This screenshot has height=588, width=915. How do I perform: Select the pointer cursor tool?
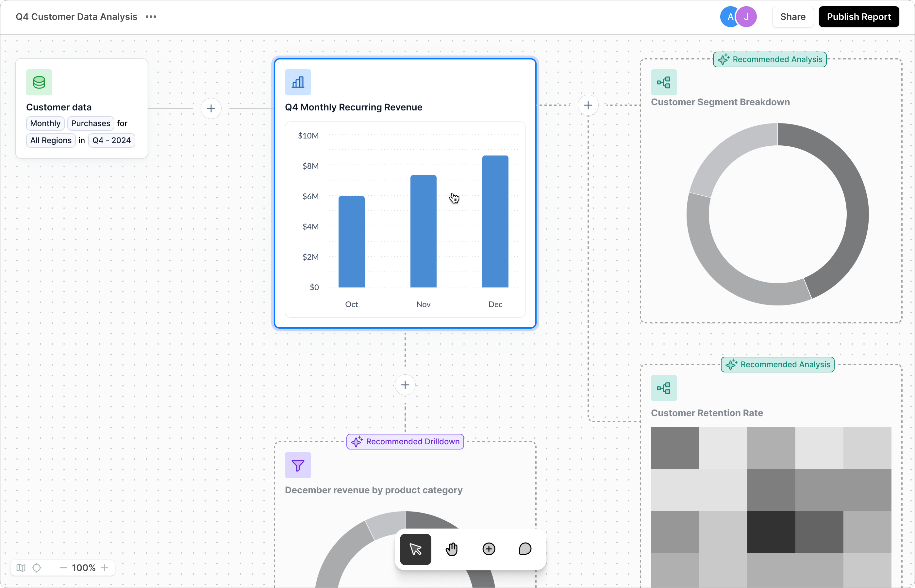click(x=415, y=549)
